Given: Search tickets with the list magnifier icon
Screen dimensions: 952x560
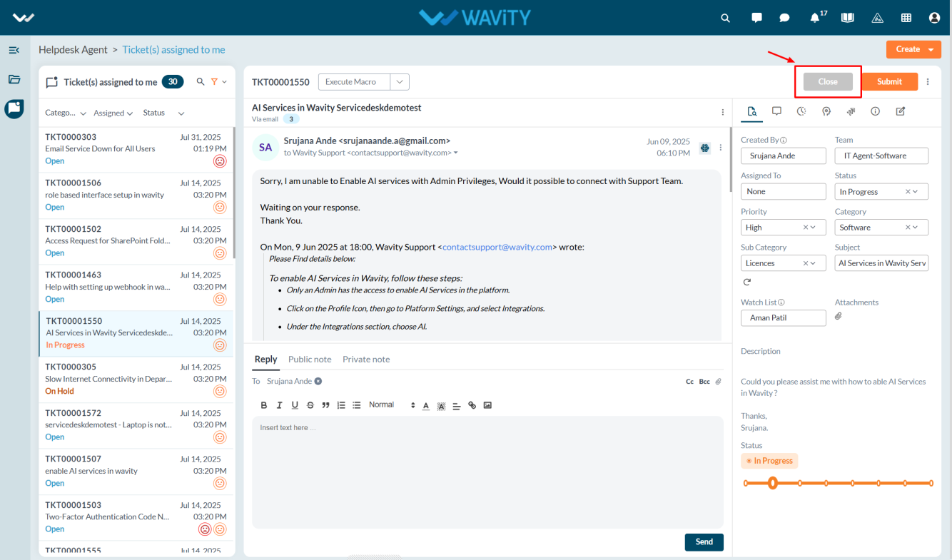Looking at the screenshot, I should click(x=201, y=82).
